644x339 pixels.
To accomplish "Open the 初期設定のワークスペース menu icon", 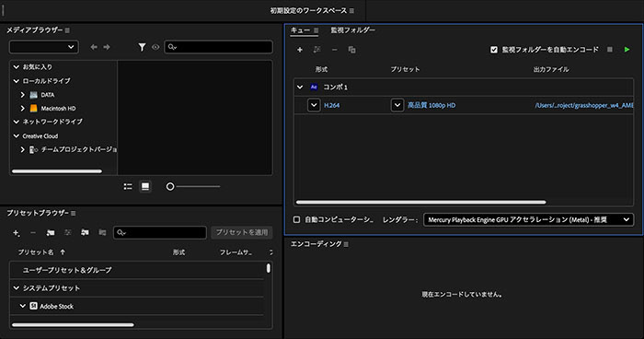I will pyautogui.click(x=352, y=11).
